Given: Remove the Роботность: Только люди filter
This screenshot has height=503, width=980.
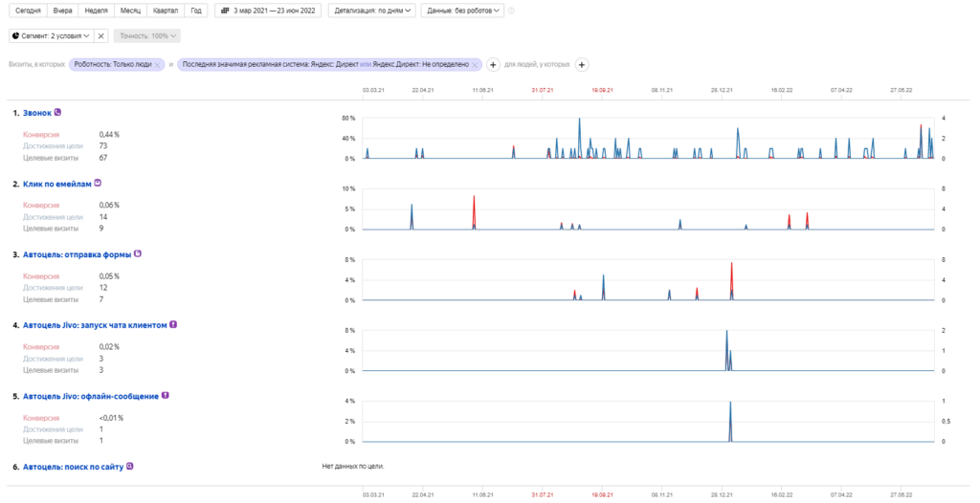Looking at the screenshot, I should click(x=158, y=65).
